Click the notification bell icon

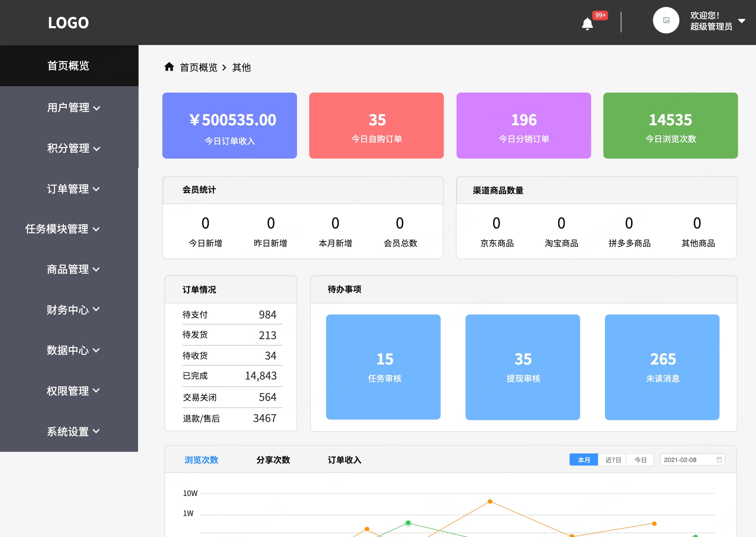tap(587, 24)
